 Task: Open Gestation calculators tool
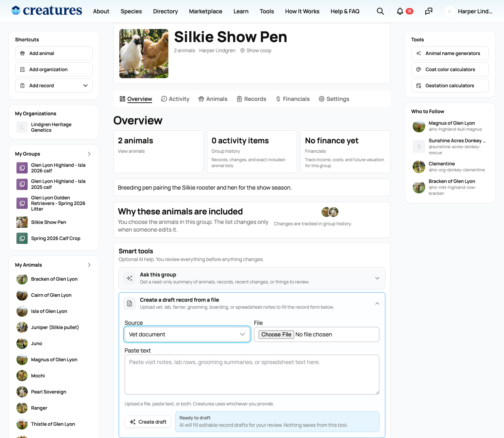pos(450,85)
